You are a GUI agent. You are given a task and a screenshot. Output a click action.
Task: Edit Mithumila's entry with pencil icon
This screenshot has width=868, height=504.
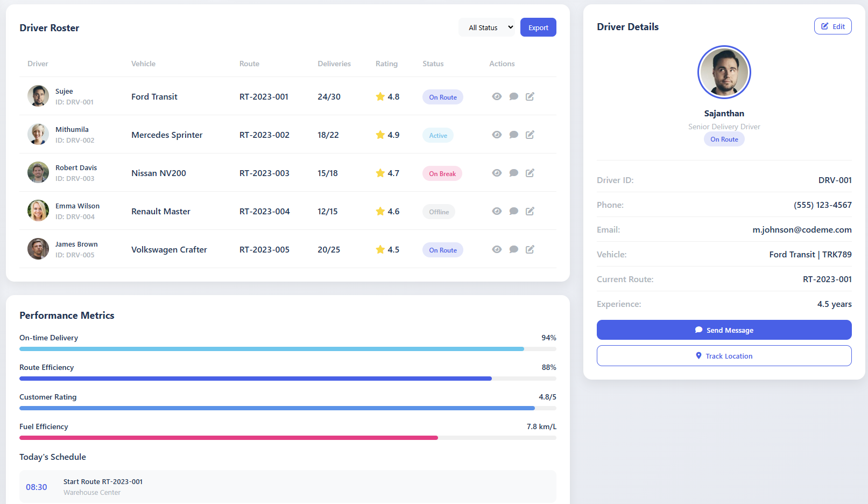[x=530, y=135]
